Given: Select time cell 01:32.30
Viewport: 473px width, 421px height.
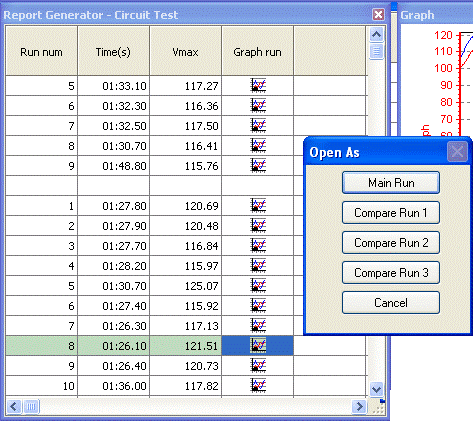Looking at the screenshot, I should click(113, 106).
